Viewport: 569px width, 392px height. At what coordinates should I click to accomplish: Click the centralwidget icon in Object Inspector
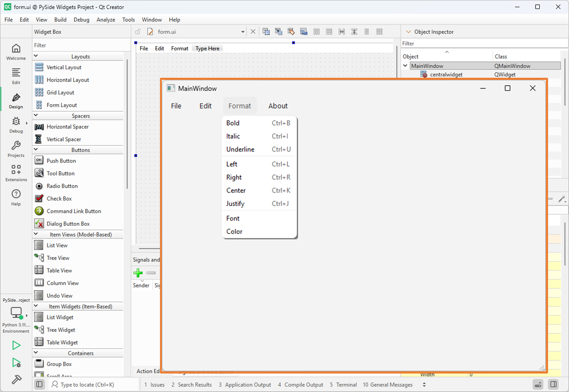click(x=424, y=74)
